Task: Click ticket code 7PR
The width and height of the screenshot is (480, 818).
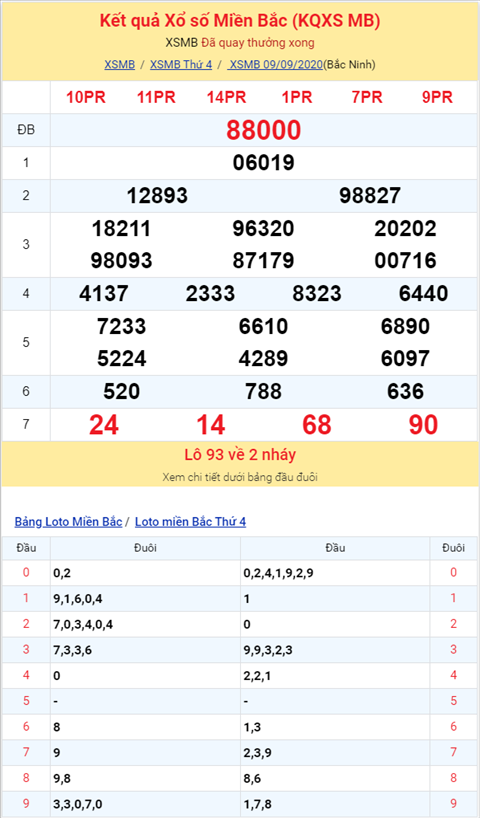Action: pos(367,97)
